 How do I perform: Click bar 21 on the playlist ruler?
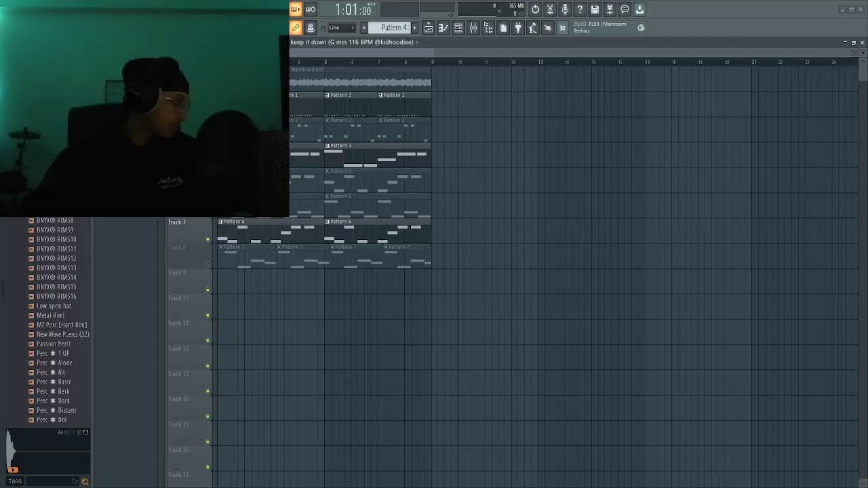pyautogui.click(x=753, y=62)
